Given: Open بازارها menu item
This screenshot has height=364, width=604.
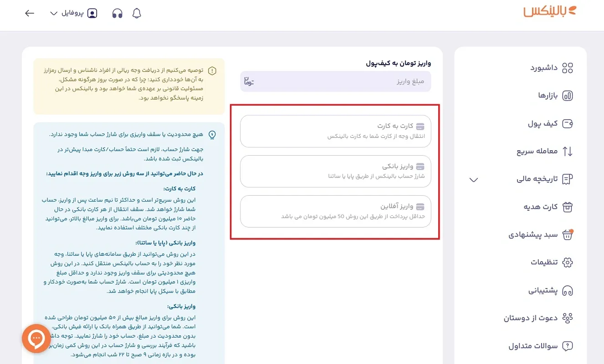Looking at the screenshot, I should [548, 96].
